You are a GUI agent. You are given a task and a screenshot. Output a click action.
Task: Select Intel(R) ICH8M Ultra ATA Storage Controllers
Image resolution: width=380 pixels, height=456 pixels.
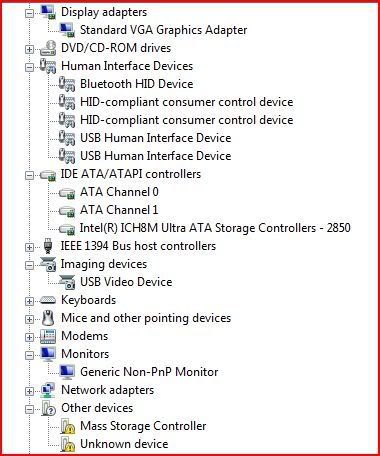point(215,228)
